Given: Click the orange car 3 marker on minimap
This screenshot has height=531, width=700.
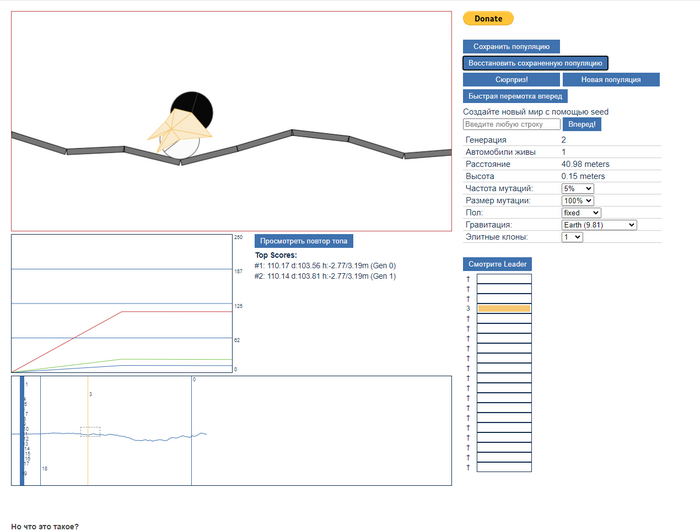Looking at the screenshot, I should point(88,431).
